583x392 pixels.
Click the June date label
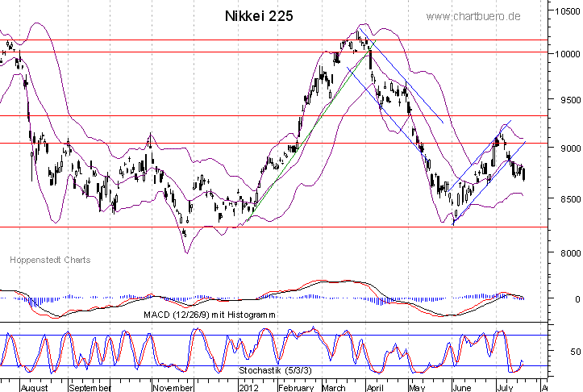pyautogui.click(x=463, y=388)
